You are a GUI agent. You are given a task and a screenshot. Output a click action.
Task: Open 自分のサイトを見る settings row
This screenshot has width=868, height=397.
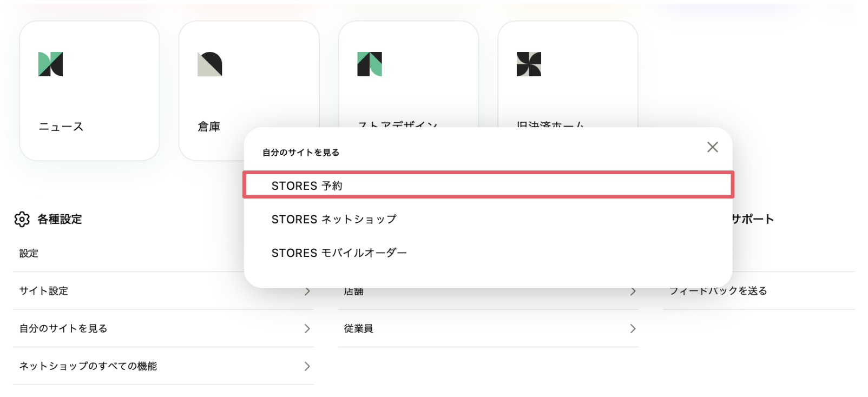point(64,328)
